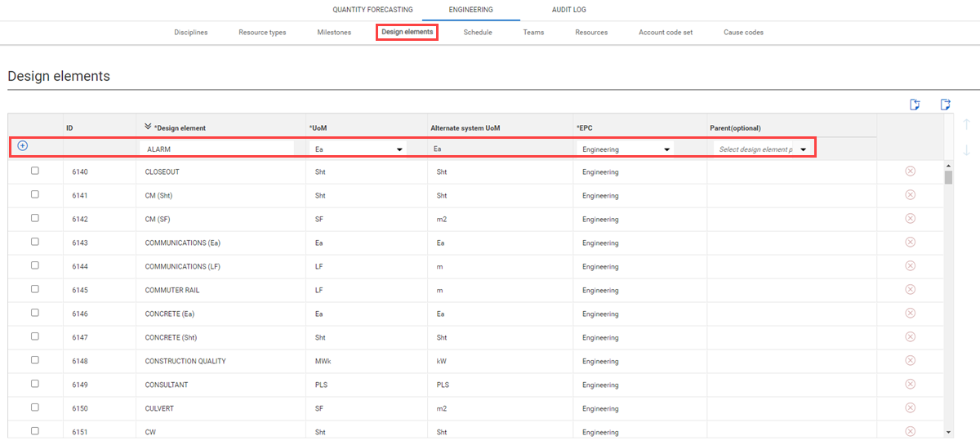This screenshot has height=445, width=980.
Task: Tick the checkbox for CULVERT row
Action: [34, 408]
